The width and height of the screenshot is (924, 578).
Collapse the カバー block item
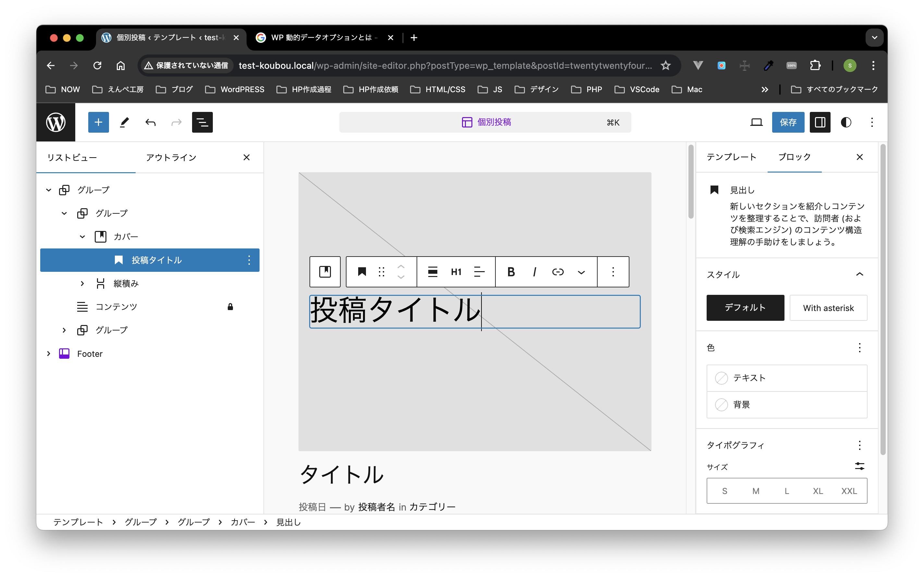point(82,237)
